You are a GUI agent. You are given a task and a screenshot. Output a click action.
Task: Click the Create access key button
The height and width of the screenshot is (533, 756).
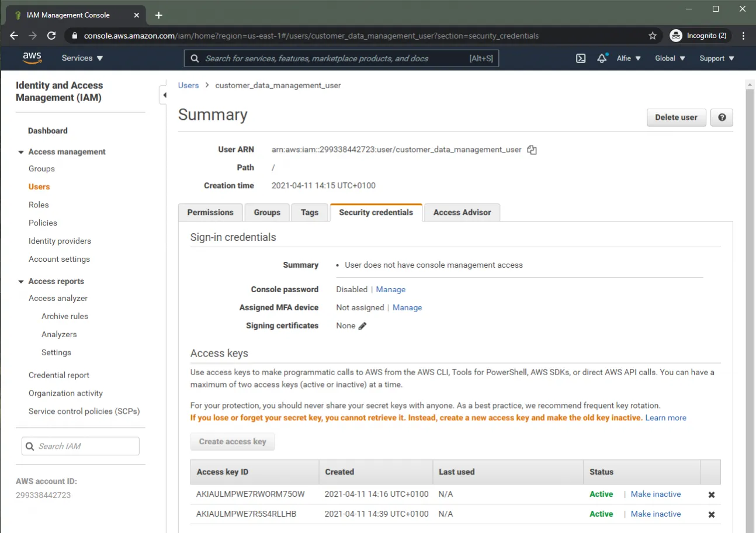point(233,442)
